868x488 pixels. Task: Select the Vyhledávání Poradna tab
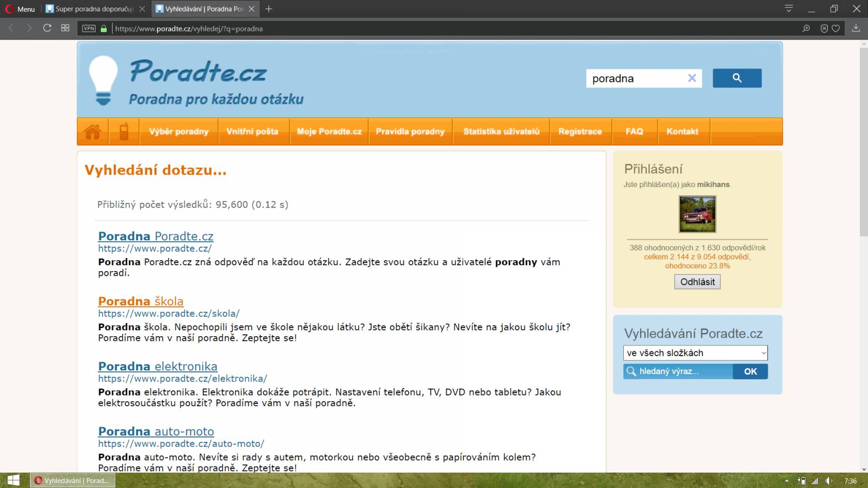pyautogui.click(x=205, y=9)
